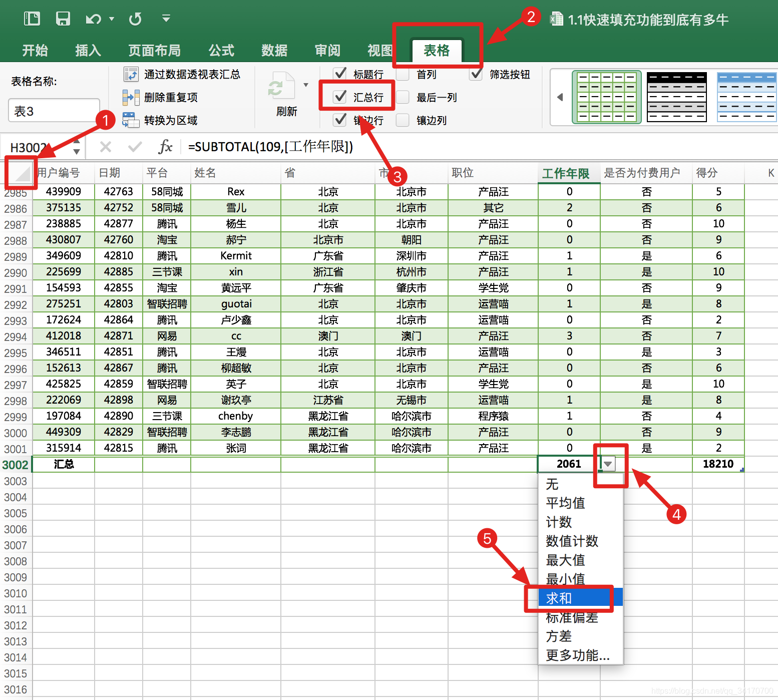Toggle the 镶边行 checkbox
This screenshot has height=700, width=778.
340,120
